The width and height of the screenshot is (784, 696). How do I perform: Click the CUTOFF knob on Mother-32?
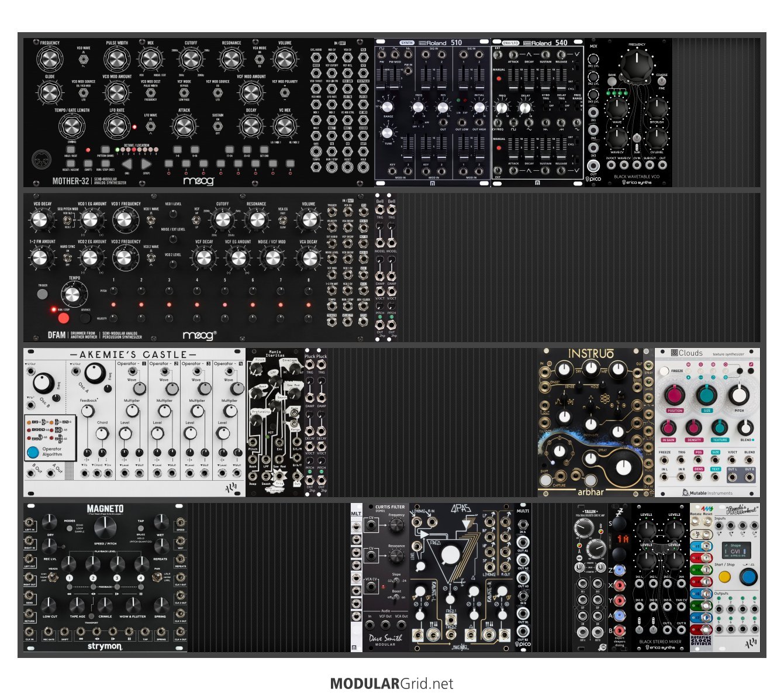[190, 59]
